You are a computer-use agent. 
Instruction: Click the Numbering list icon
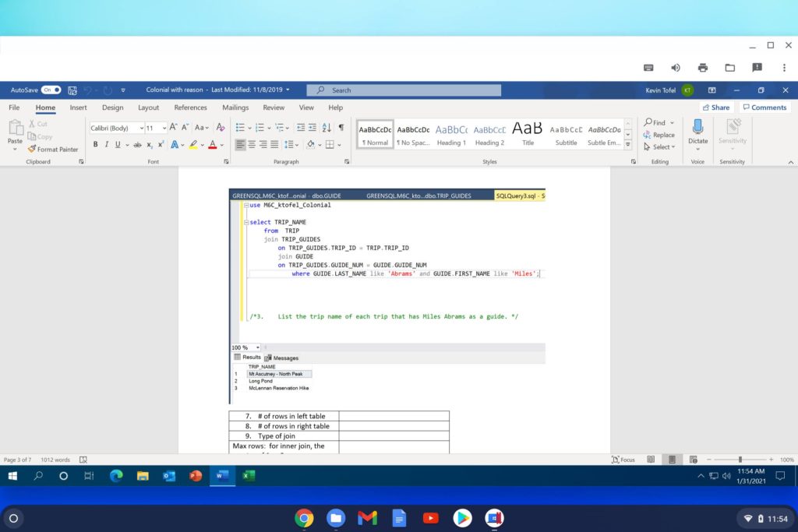[x=260, y=128]
